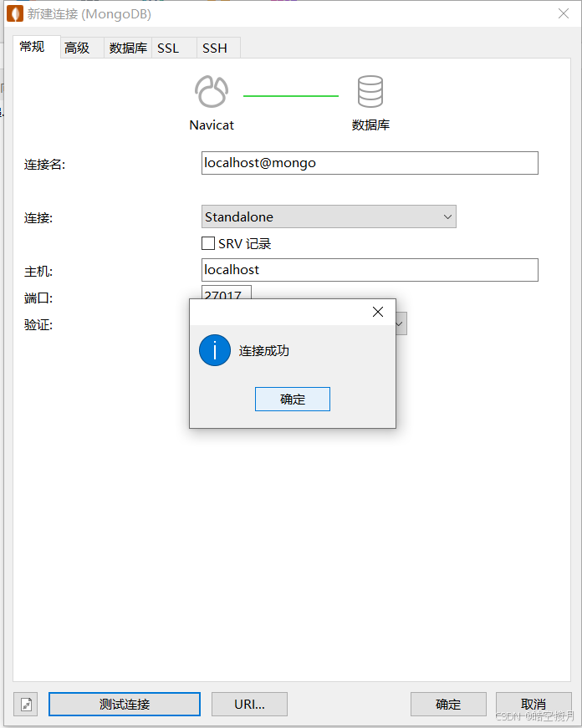The height and width of the screenshot is (728, 582).
Task: Click the Navicat caption text
Action: (212, 125)
